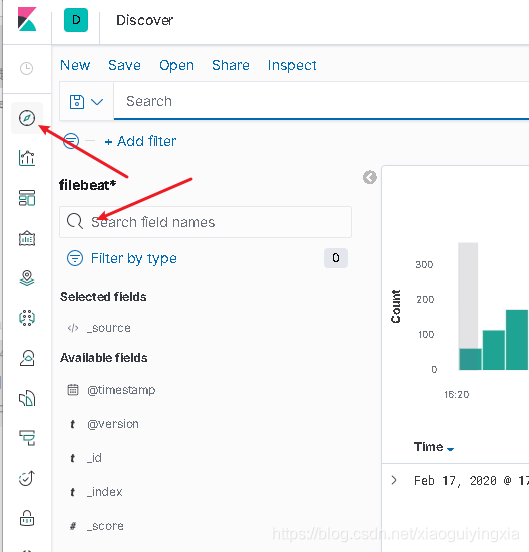Expand the Feb 17, 2020 document row
This screenshot has height=552, width=529.
click(394, 480)
